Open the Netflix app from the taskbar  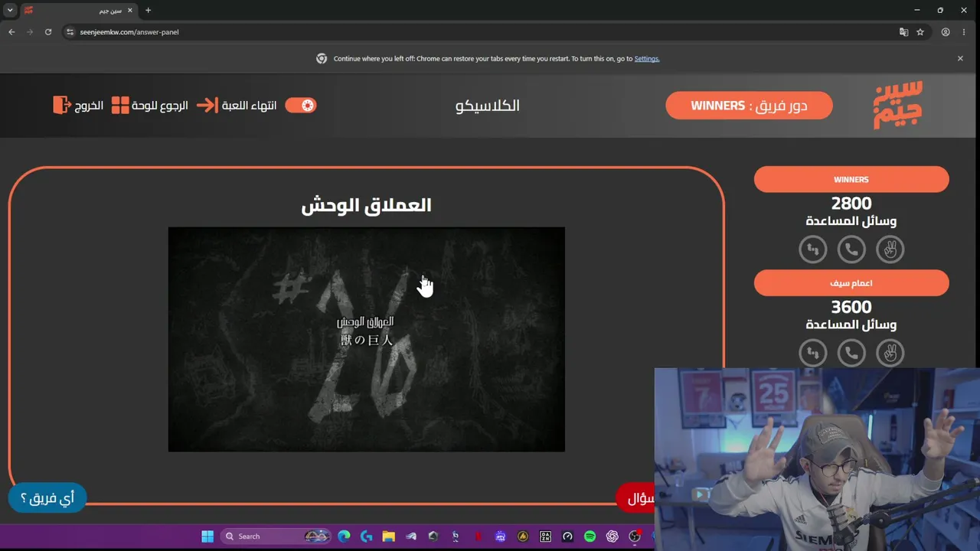(x=478, y=536)
